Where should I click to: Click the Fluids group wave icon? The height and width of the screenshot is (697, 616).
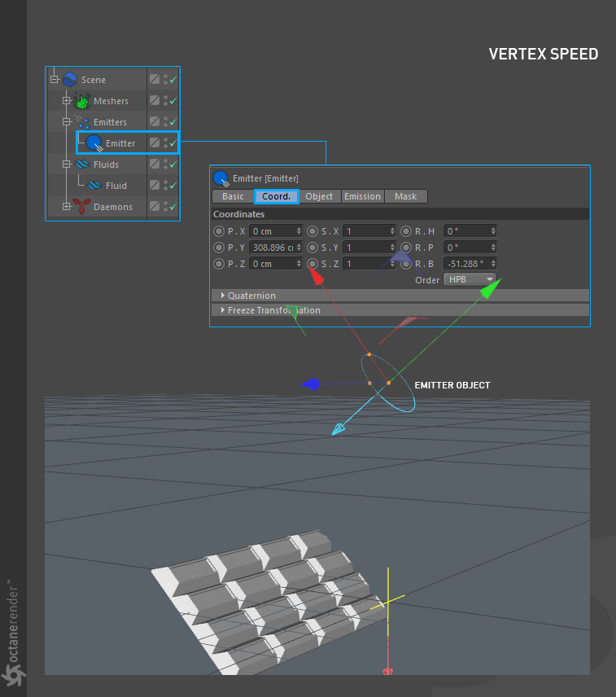click(x=82, y=164)
